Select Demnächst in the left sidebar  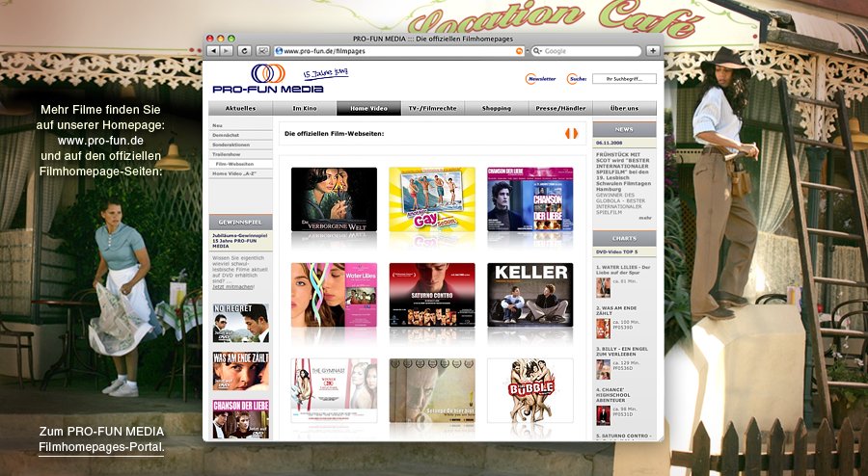240,135
